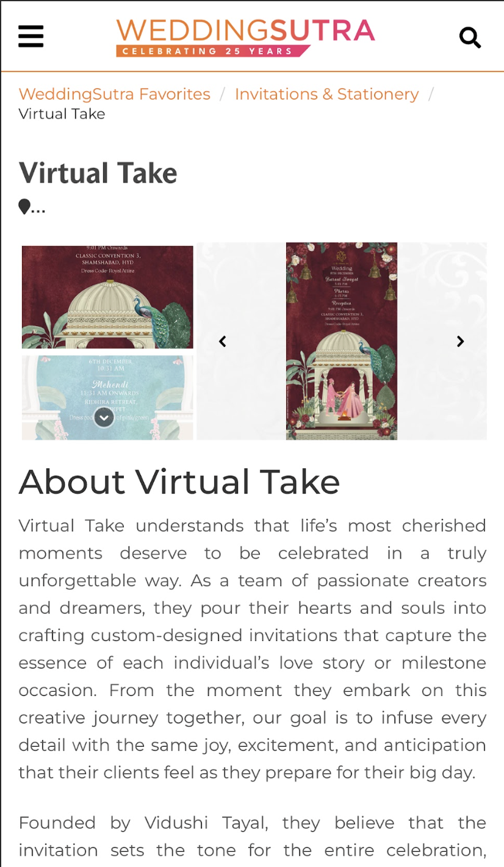
Task: Expand thumbnails with the down chevron
Action: click(104, 417)
